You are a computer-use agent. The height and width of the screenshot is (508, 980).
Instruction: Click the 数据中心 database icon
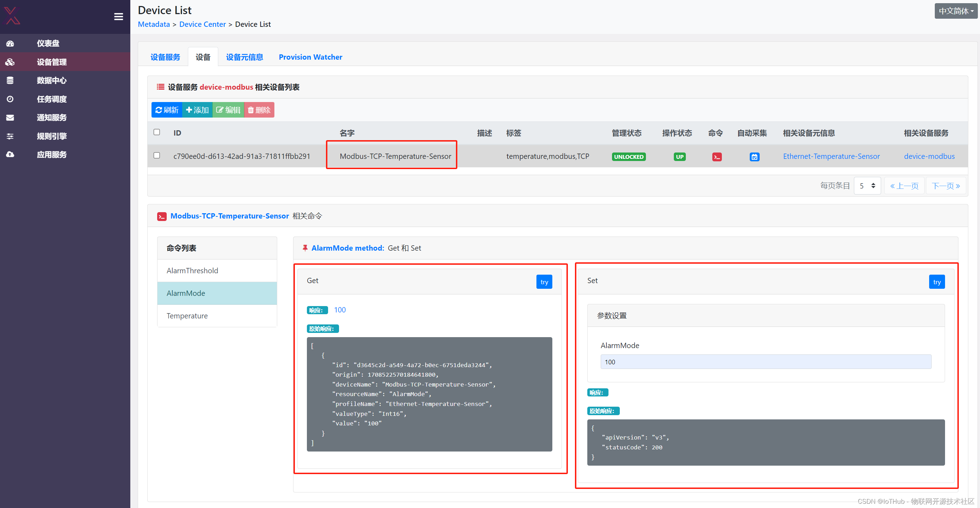click(x=10, y=80)
